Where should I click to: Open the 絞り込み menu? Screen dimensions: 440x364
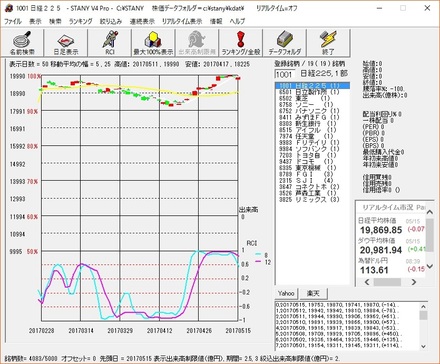(111, 21)
